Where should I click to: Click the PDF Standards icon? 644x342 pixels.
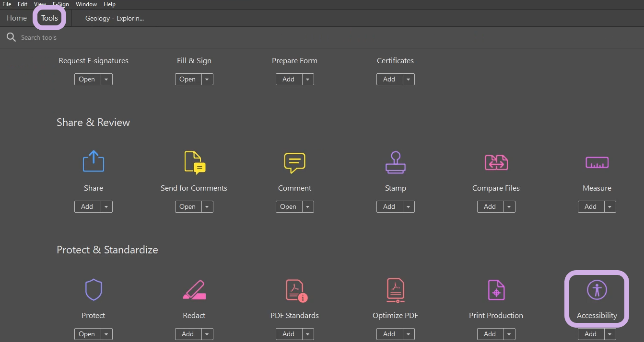(295, 290)
